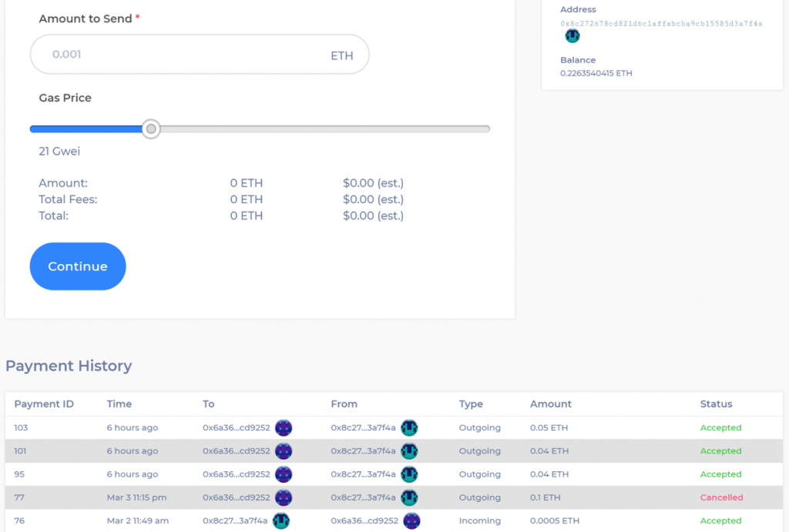Click the Cancelled status of payment 77

(x=721, y=497)
